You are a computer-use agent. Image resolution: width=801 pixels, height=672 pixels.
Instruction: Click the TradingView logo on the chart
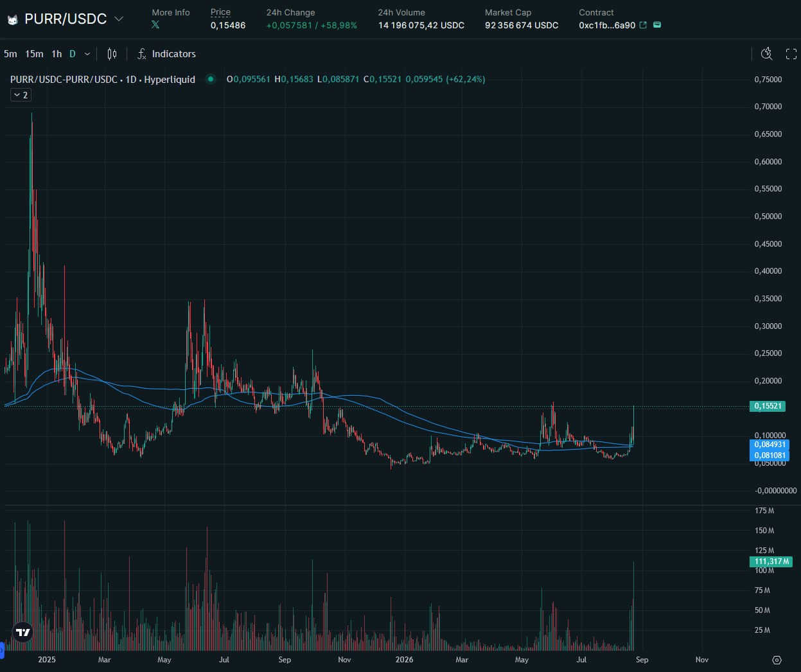point(23,632)
